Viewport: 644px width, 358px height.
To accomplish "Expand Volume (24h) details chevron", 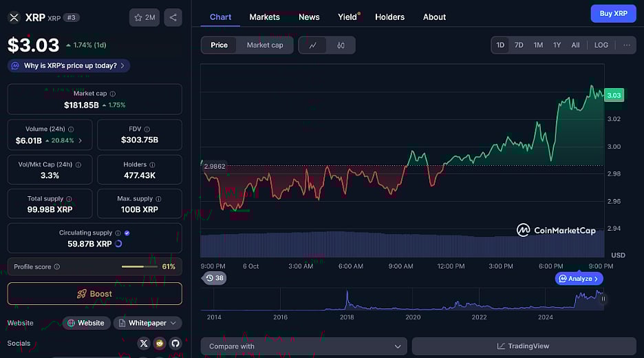I will [80, 140].
